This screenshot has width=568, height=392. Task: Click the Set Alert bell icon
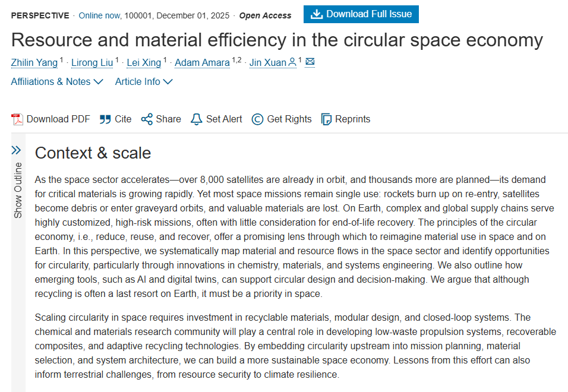[x=196, y=119]
